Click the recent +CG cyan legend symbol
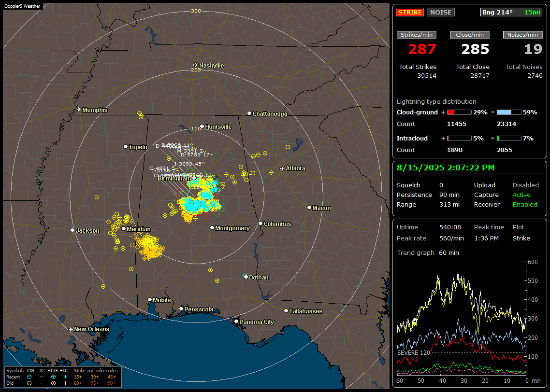This screenshot has height=392, width=550. (53, 377)
